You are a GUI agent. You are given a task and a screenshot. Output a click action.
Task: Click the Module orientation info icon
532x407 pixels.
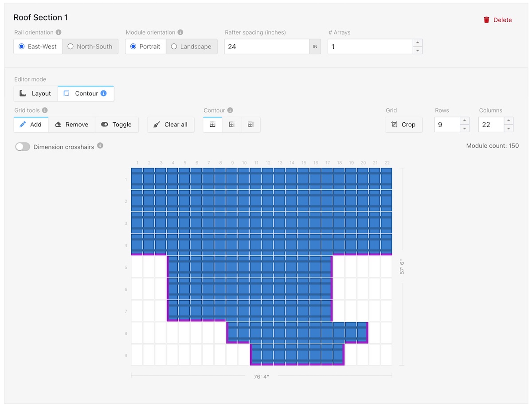[180, 32]
